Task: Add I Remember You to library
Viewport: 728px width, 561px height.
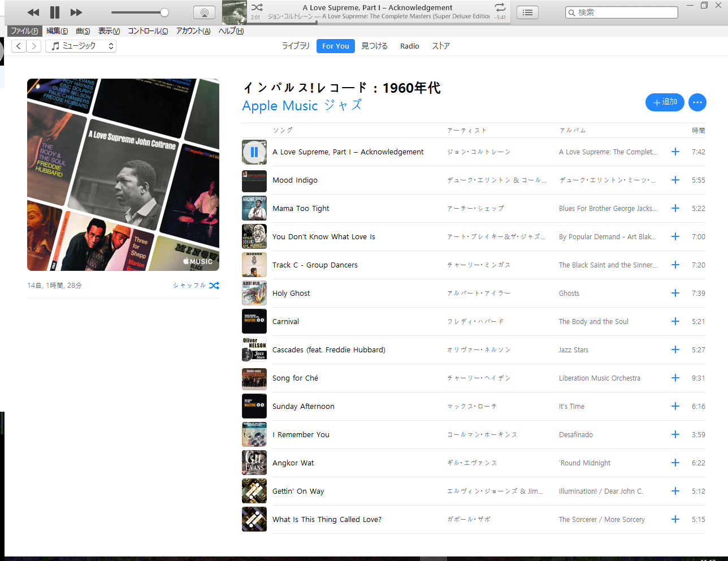Action: coord(675,434)
